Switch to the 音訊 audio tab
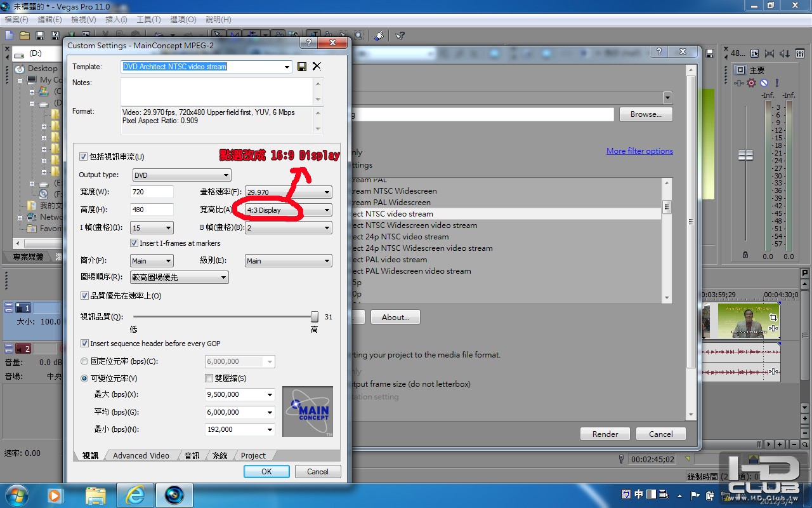 pos(192,455)
